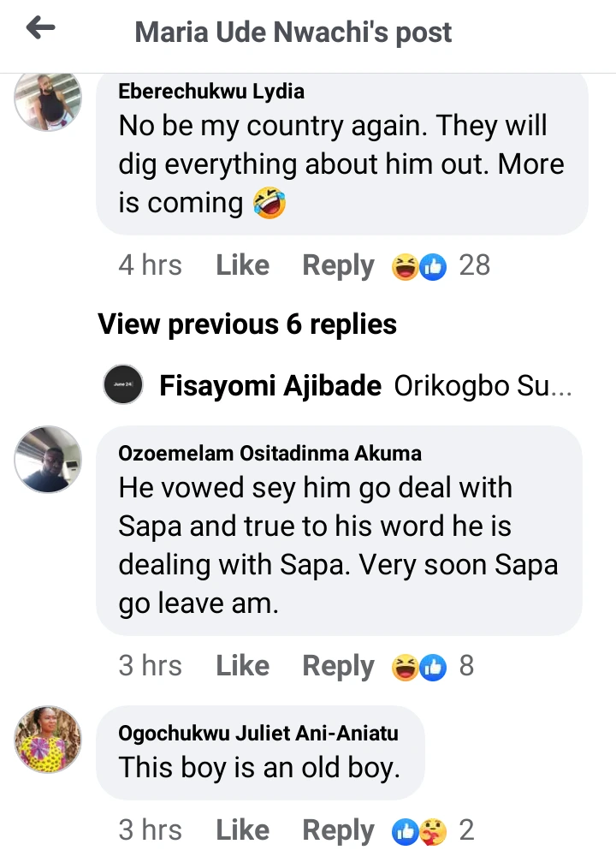Like Ozoemelam Ositadinma Akuma's comment

(242, 666)
